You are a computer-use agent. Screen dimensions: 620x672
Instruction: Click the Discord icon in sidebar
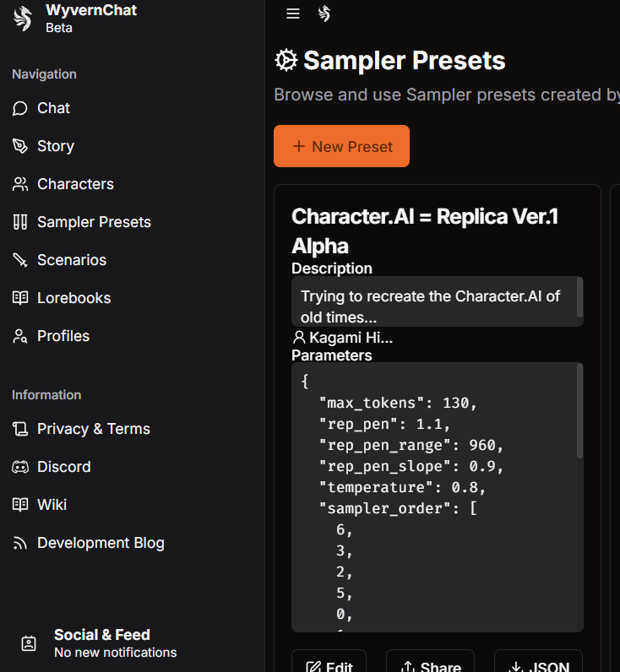[x=20, y=467]
